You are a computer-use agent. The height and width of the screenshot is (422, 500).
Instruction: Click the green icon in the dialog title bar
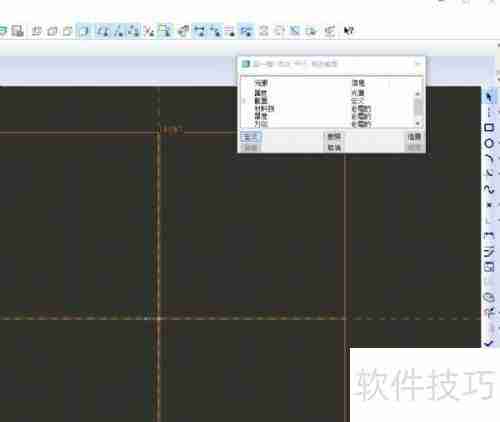pyautogui.click(x=246, y=64)
